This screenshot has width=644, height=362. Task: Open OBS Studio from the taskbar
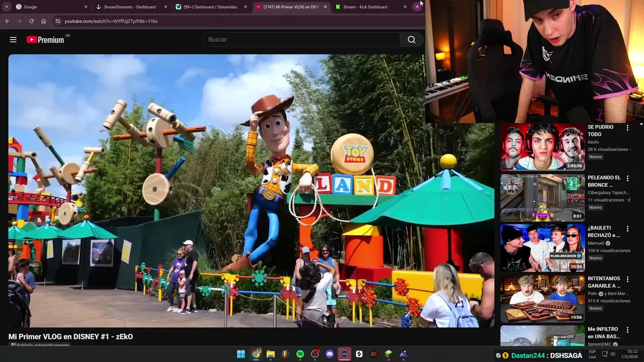click(x=315, y=354)
